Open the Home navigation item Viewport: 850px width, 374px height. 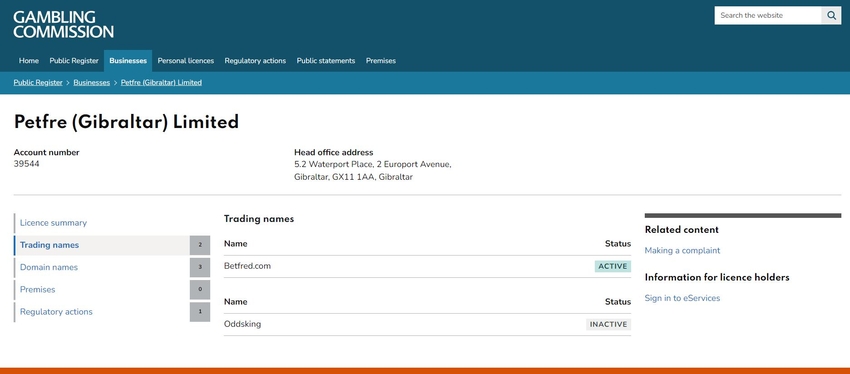coord(29,61)
